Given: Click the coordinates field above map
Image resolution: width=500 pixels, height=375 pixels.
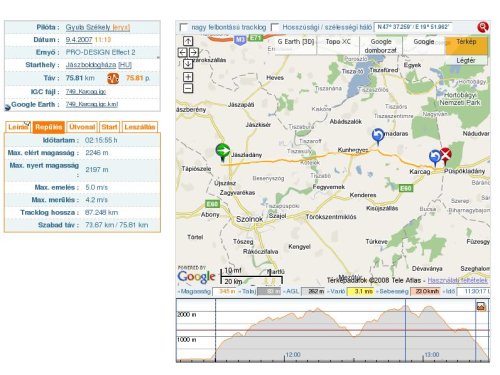Looking at the screenshot, I should (x=413, y=27).
